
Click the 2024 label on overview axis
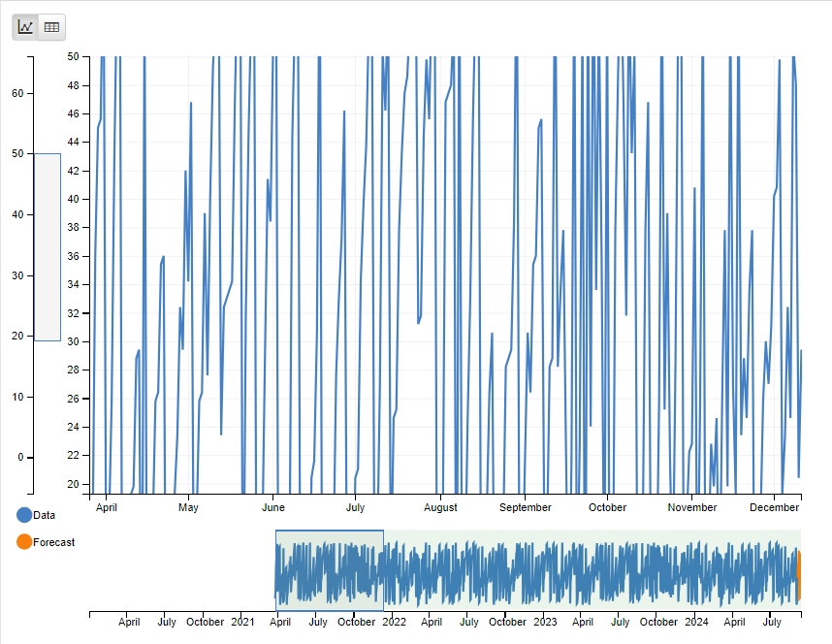696,622
